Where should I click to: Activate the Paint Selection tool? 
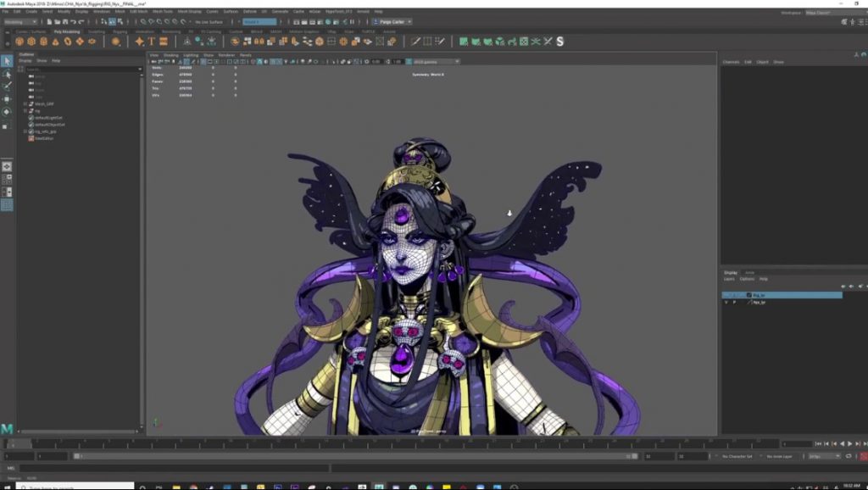pos(7,86)
